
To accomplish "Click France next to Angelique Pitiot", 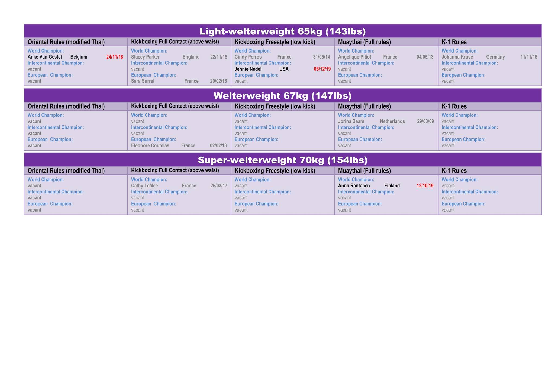I will [390, 57].
